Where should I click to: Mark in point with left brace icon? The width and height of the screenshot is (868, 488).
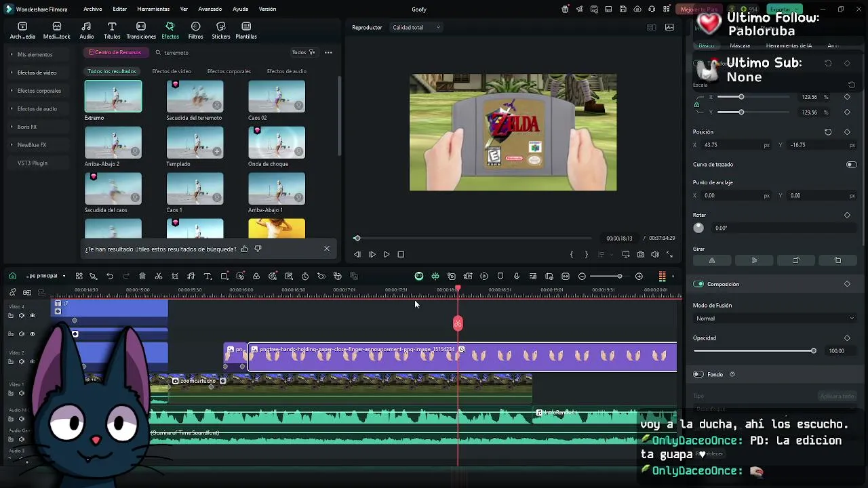(572, 255)
